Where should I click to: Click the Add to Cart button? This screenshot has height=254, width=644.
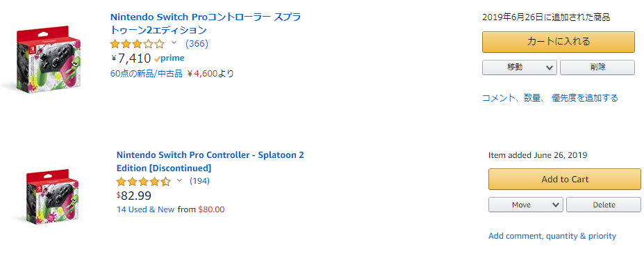(565, 180)
